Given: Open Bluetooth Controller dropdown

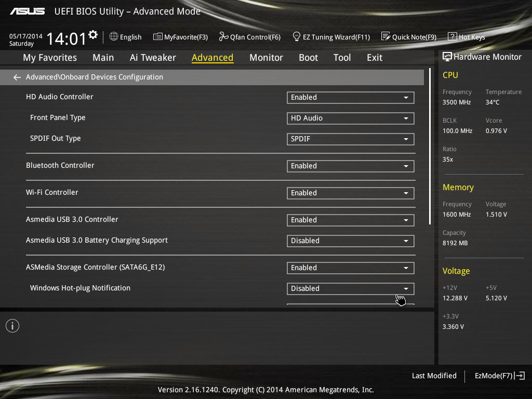Looking at the screenshot, I should click(351, 166).
